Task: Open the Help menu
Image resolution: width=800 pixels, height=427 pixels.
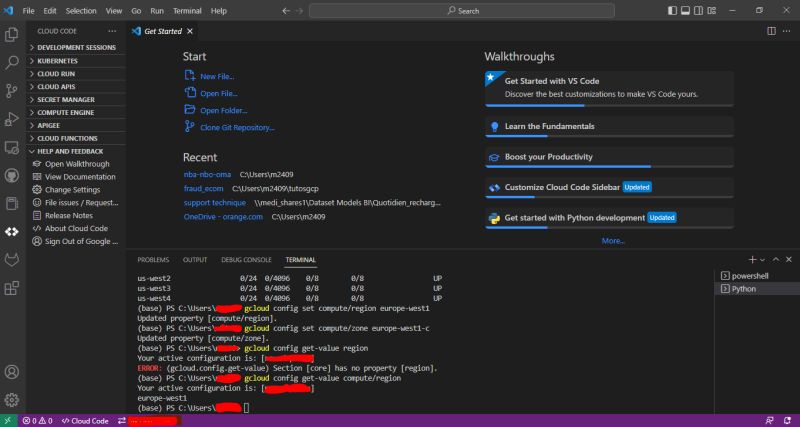Action: 218,11
